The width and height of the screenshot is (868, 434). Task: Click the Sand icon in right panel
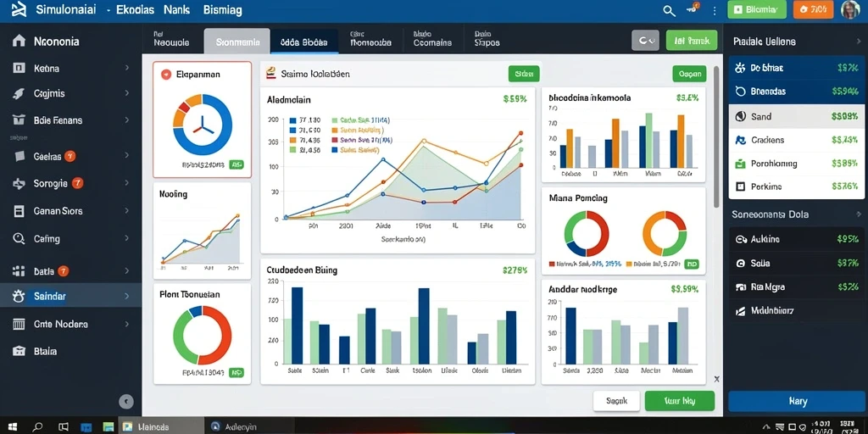740,116
